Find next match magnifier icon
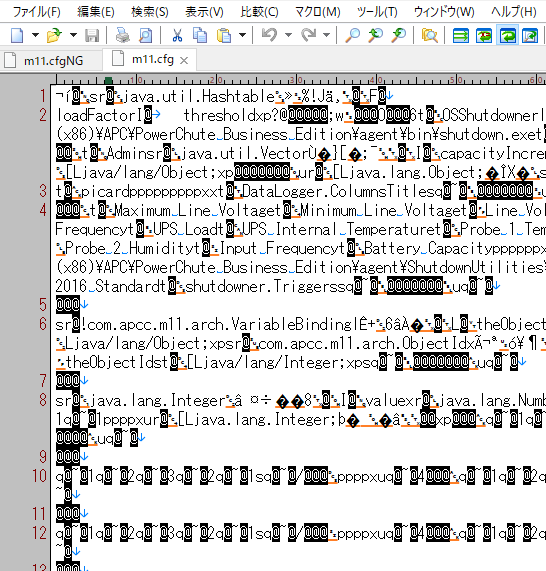Viewport: 546px width, 571px height. (x=399, y=35)
